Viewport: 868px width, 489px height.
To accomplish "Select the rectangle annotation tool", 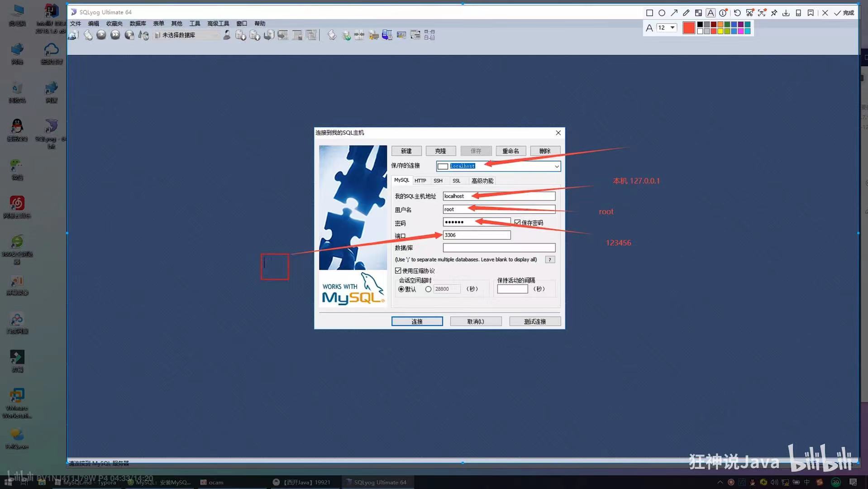I will [649, 13].
